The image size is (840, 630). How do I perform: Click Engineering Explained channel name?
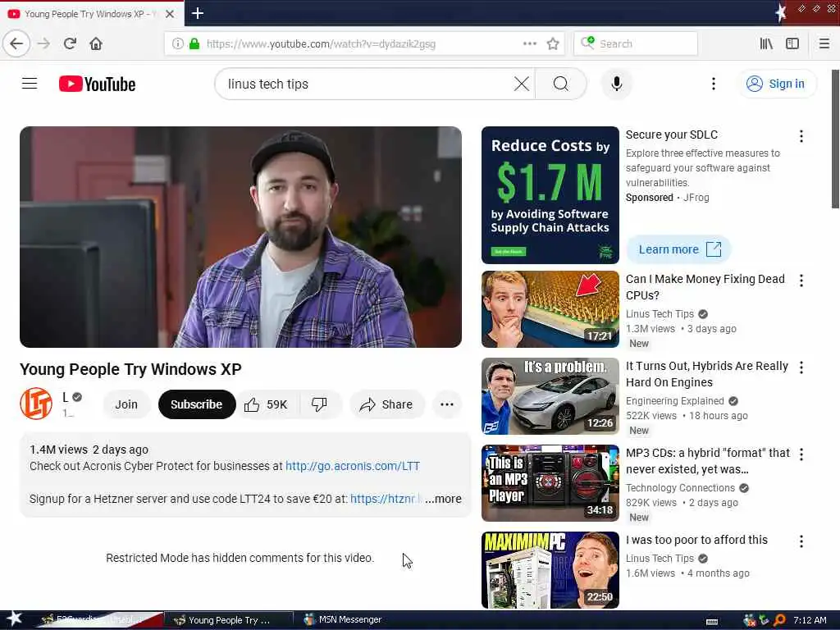674,400
